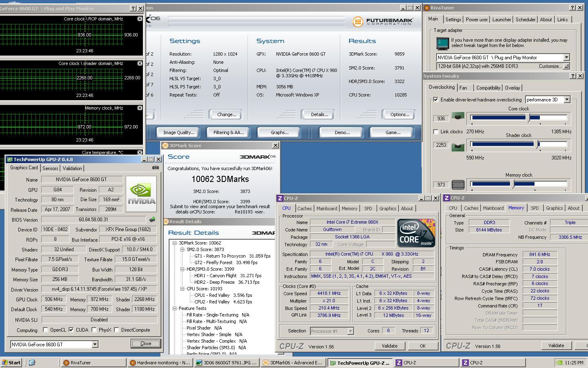Click the Shader clock chip icon
Screen dimensions: 588x368
tap(458, 146)
